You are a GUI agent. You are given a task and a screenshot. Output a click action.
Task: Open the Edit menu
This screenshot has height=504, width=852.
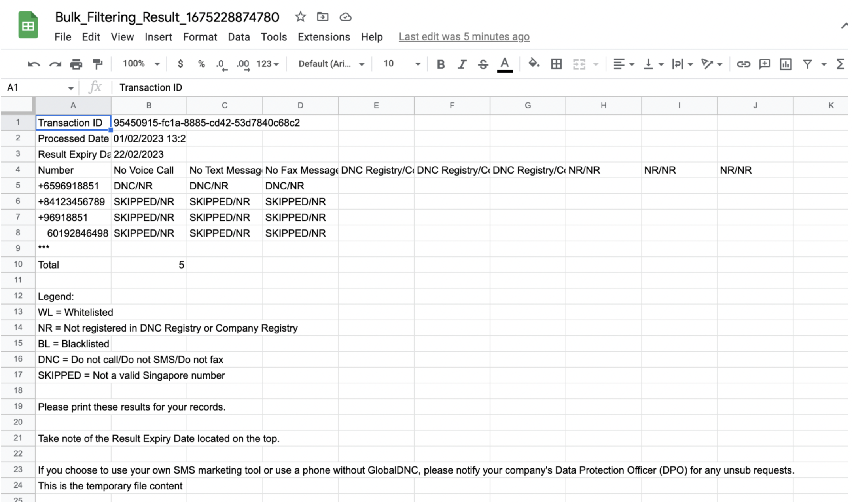(91, 37)
